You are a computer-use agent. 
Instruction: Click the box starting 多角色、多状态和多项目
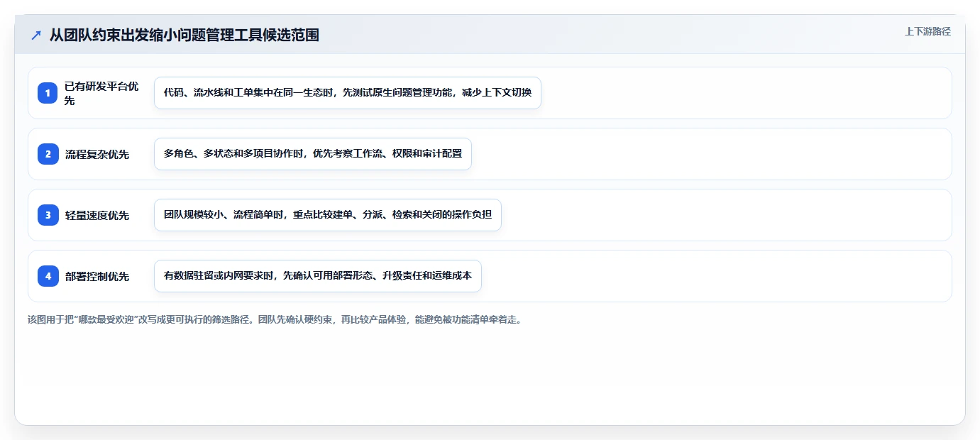click(313, 154)
